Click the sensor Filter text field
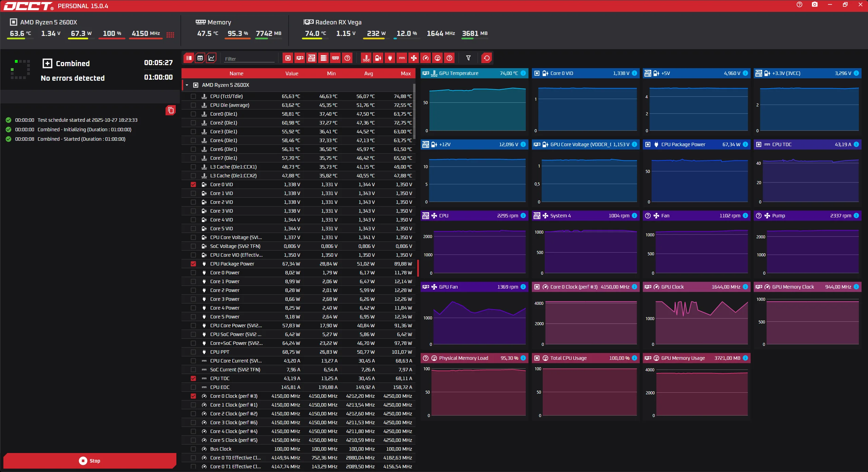Screen dimensions: 868x472 click(x=249, y=59)
